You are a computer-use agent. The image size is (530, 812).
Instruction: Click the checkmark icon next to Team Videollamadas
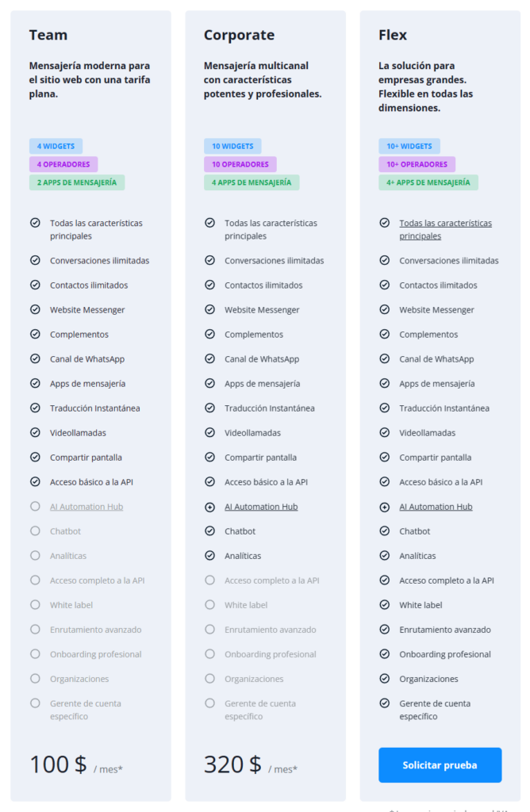(35, 433)
